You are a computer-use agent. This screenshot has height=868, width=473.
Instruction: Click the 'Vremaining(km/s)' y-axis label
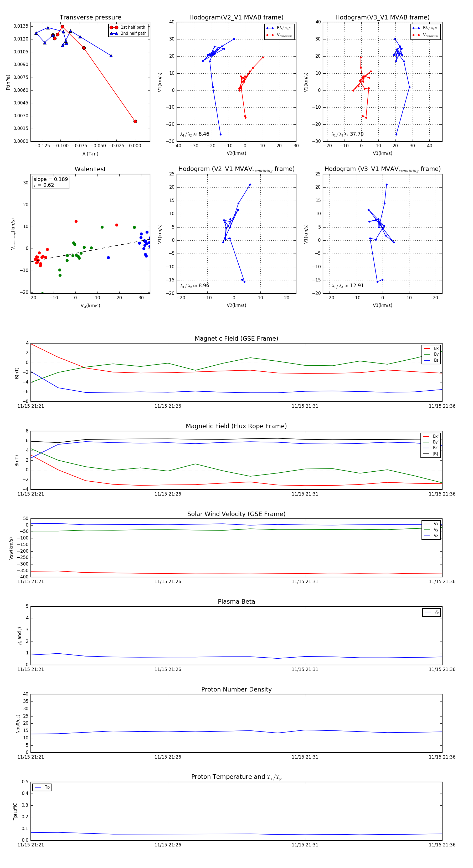click(13, 234)
